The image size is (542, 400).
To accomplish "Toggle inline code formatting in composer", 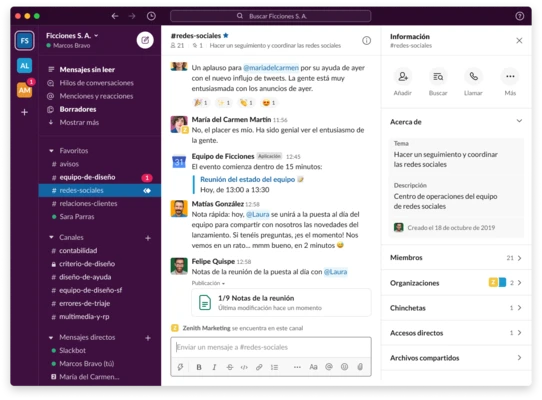I will tap(244, 367).
